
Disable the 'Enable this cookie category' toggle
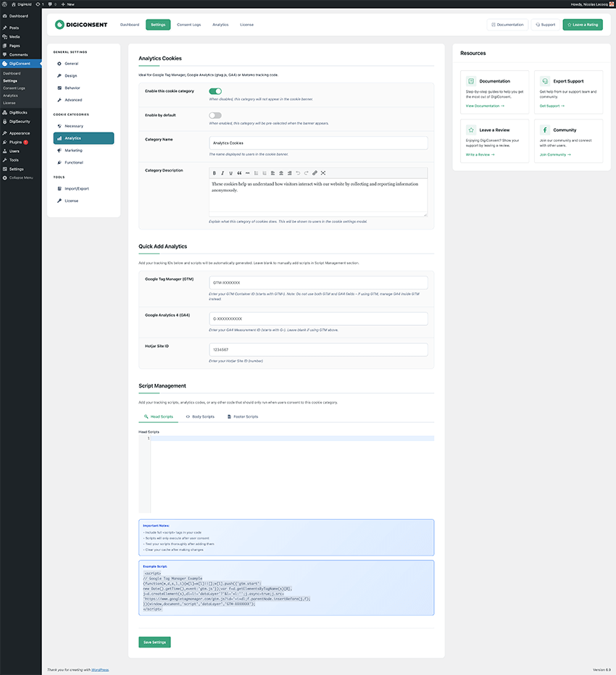215,91
